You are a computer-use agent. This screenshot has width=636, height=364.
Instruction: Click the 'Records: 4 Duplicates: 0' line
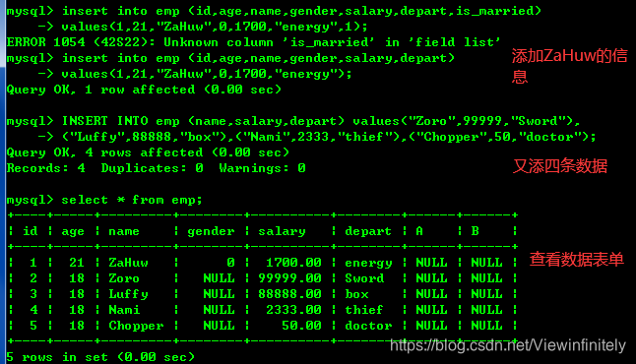[156, 168]
